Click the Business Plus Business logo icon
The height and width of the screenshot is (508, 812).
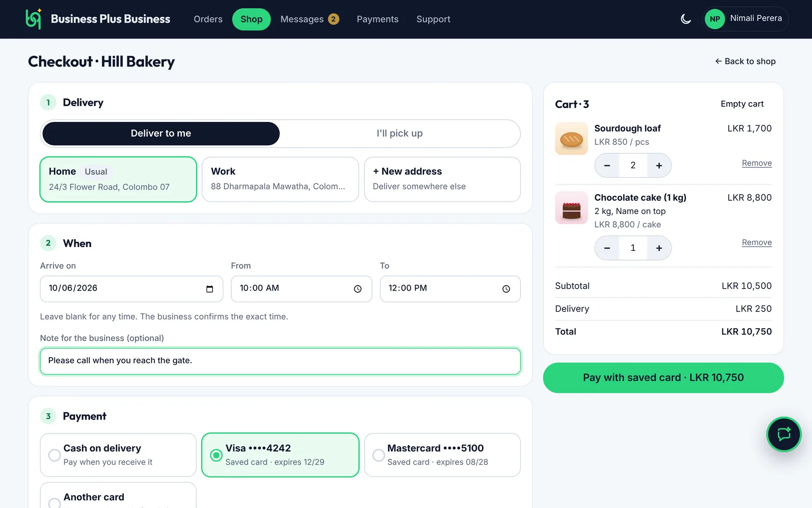tap(33, 19)
